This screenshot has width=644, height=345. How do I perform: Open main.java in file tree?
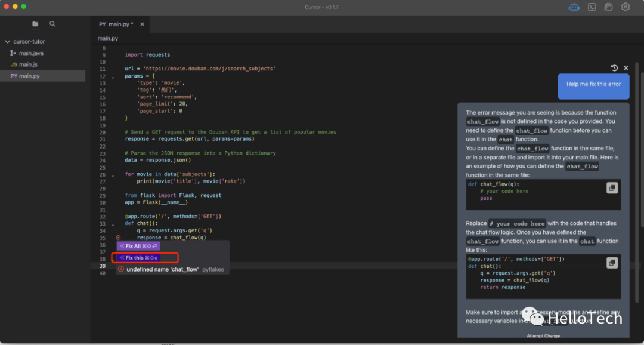click(31, 53)
